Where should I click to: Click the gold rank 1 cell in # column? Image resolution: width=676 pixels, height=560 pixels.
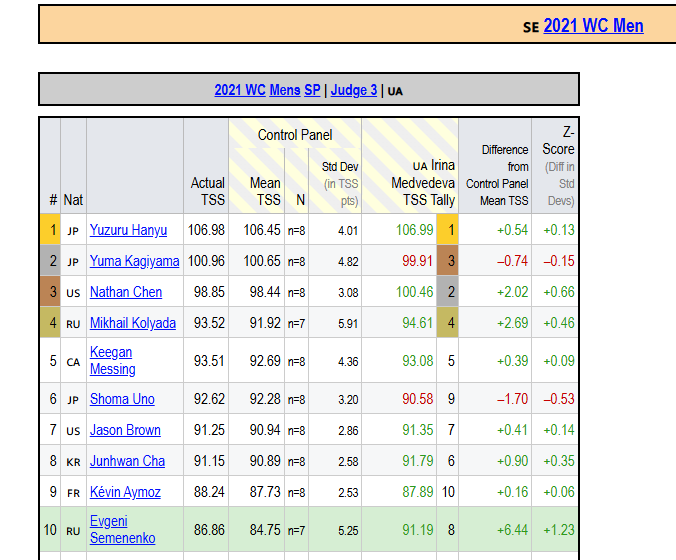pos(50,230)
